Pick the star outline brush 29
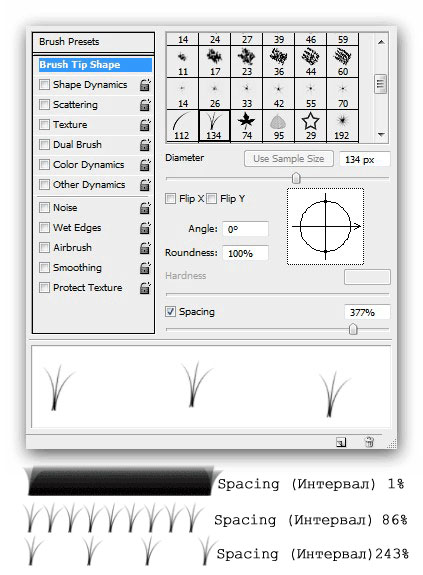The image size is (423, 575). pyautogui.click(x=310, y=125)
